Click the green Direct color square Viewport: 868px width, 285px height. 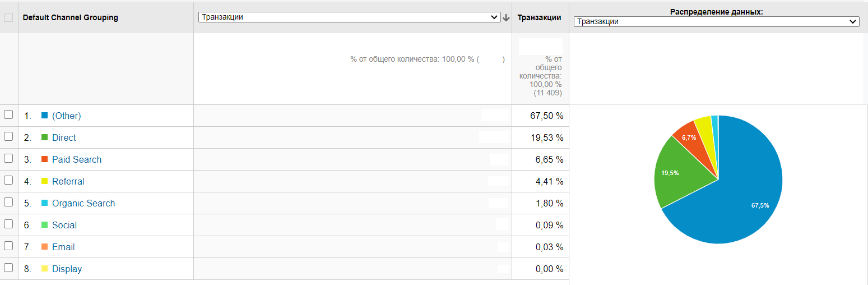click(45, 137)
